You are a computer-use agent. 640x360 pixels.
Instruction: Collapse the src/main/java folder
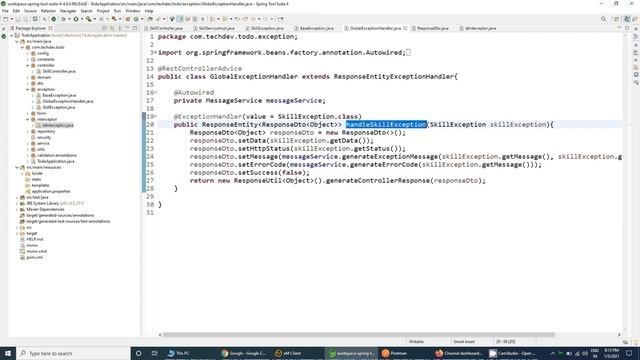pyautogui.click(x=17, y=41)
